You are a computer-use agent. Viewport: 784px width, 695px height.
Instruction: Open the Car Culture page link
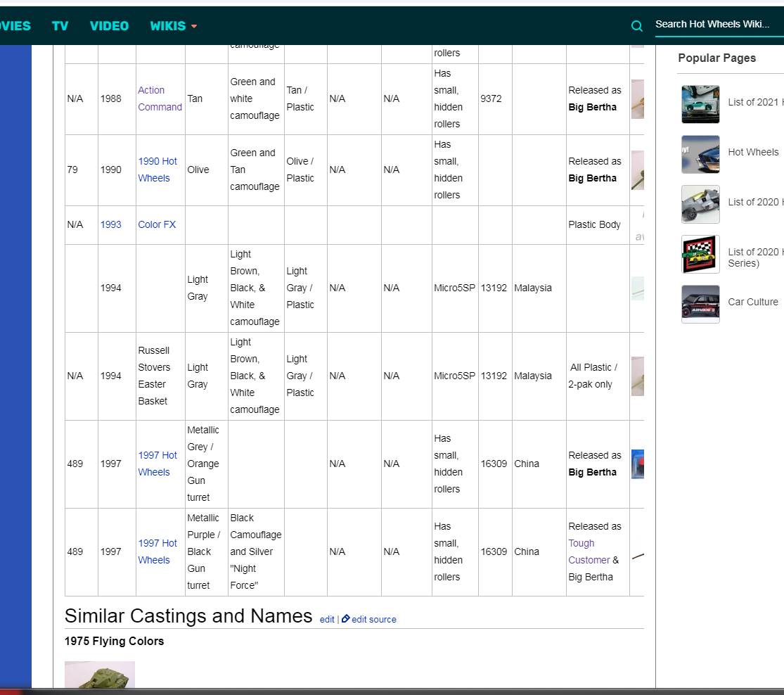753,302
